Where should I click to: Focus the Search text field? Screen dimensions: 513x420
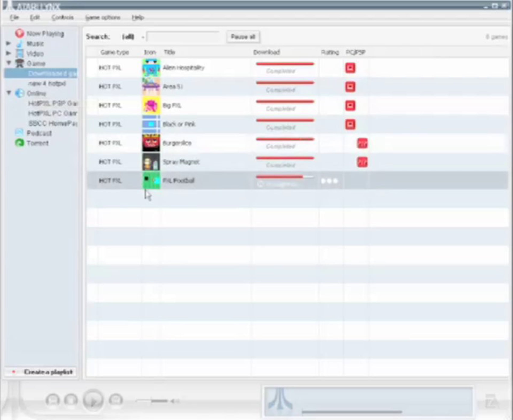[183, 37]
